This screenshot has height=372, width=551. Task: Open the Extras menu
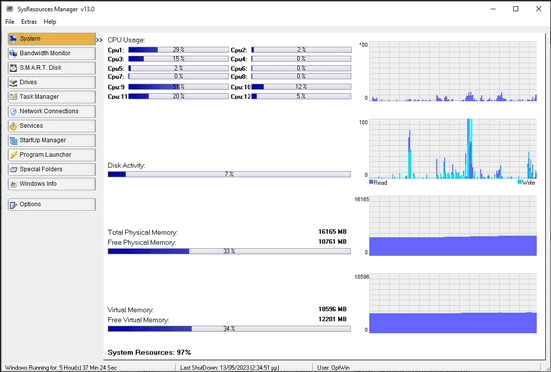click(x=29, y=22)
